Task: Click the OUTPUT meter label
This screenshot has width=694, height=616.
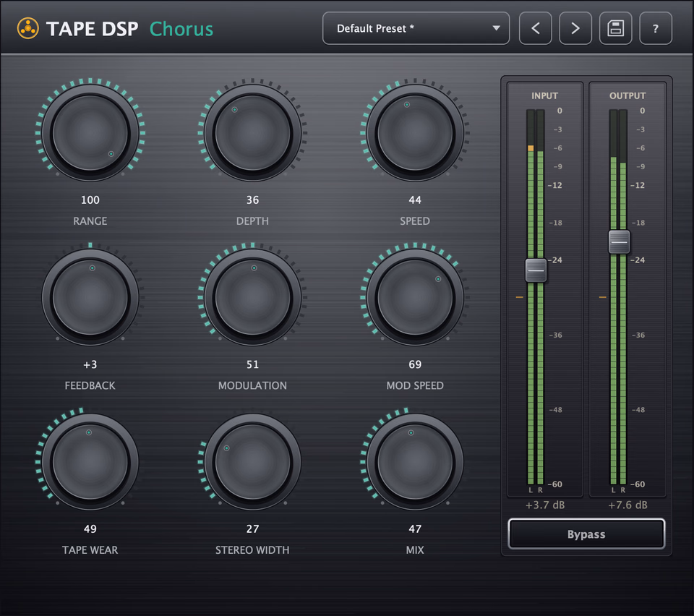Action: click(x=627, y=95)
